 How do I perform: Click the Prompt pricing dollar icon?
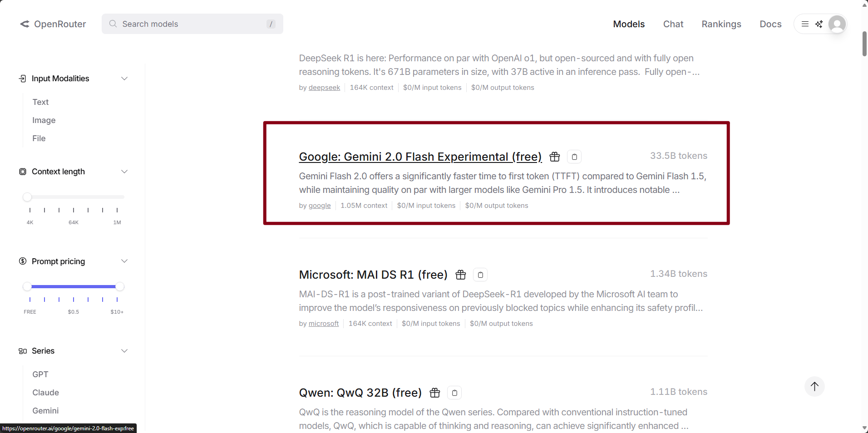23,261
